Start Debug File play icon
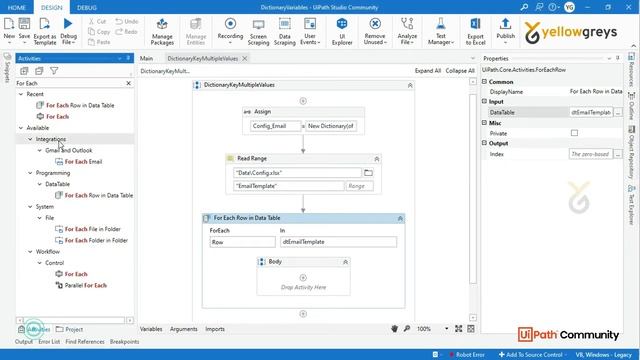 point(68,24)
